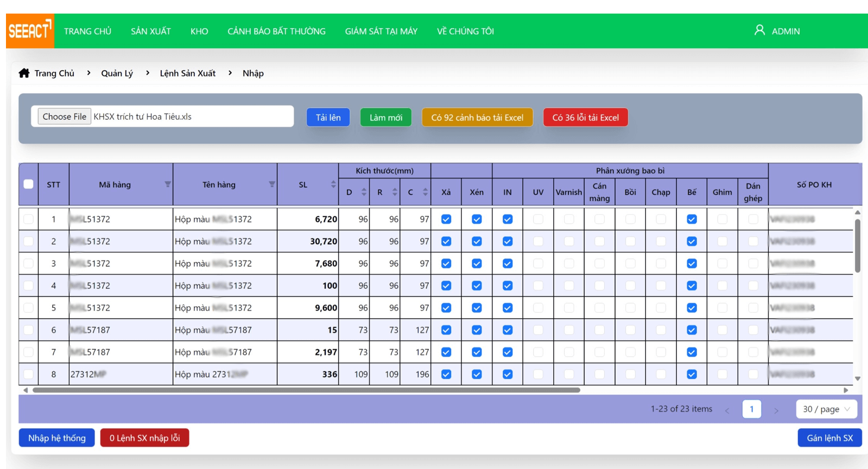The image size is (868, 469).
Task: Click the table scroll-left arrow
Action: tap(26, 390)
